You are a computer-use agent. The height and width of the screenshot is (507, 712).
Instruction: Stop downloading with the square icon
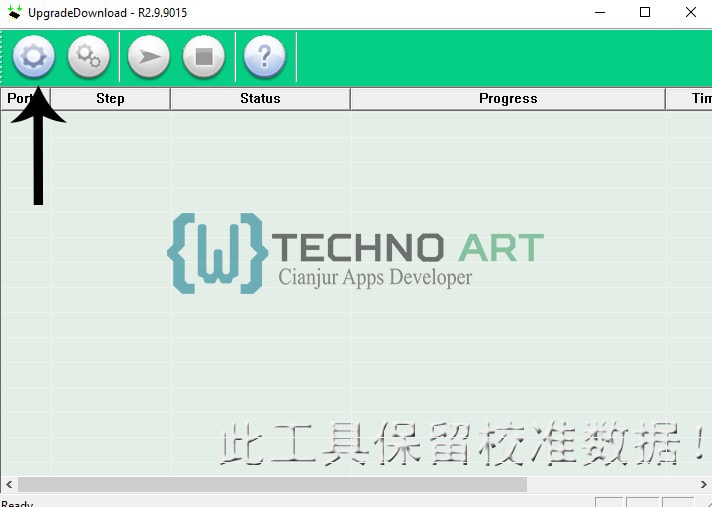(204, 57)
